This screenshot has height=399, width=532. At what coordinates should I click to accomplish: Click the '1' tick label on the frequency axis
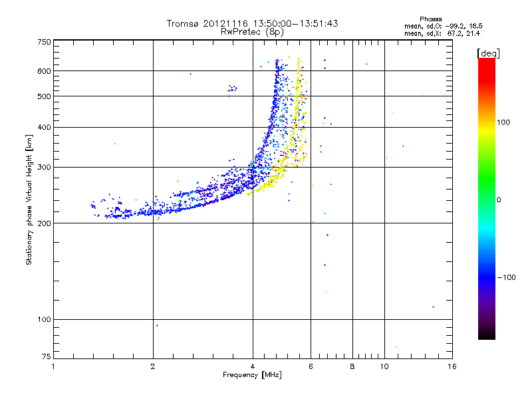coord(53,366)
